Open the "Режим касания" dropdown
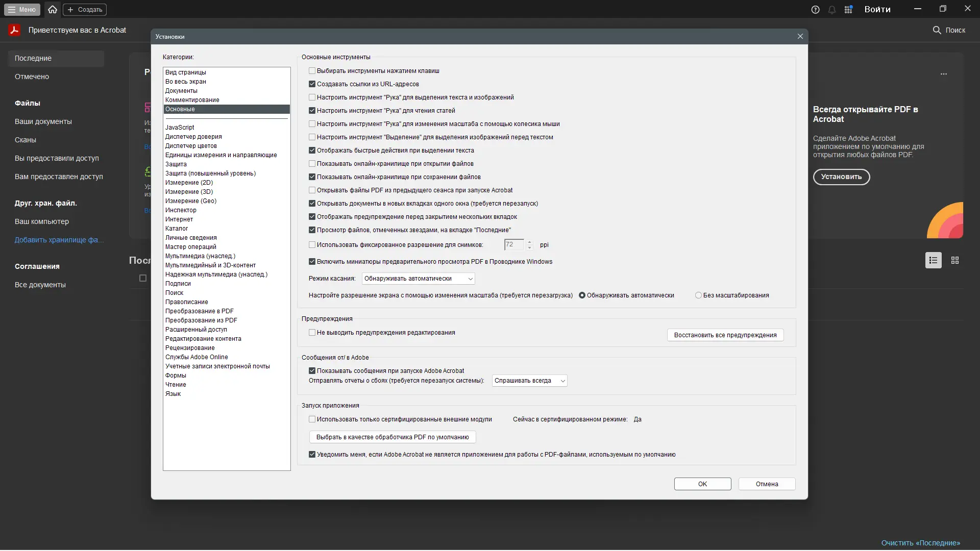980x551 pixels. [418, 279]
